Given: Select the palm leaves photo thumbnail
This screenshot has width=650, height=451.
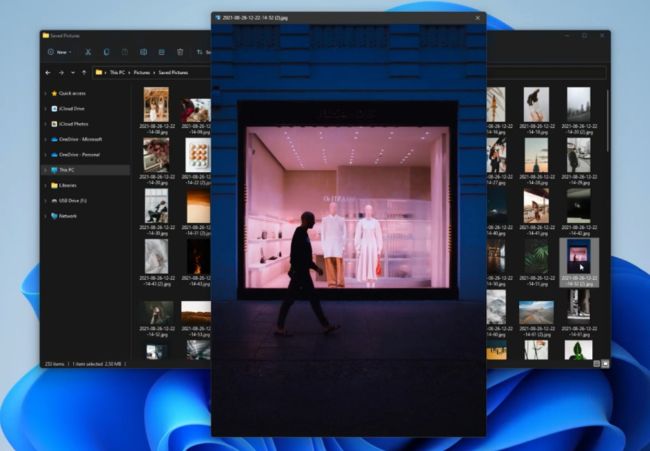Looking at the screenshot, I should (x=536, y=257).
